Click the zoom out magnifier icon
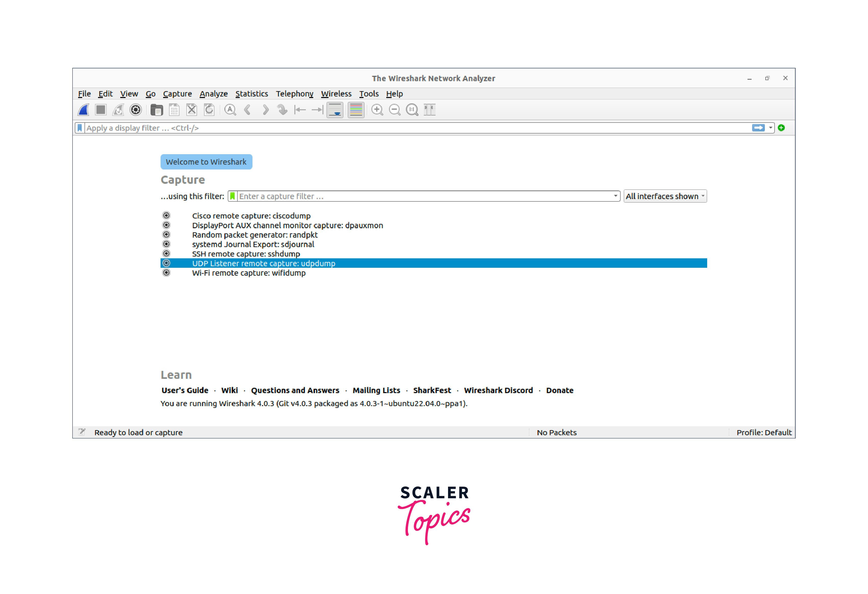868x594 pixels. (394, 110)
